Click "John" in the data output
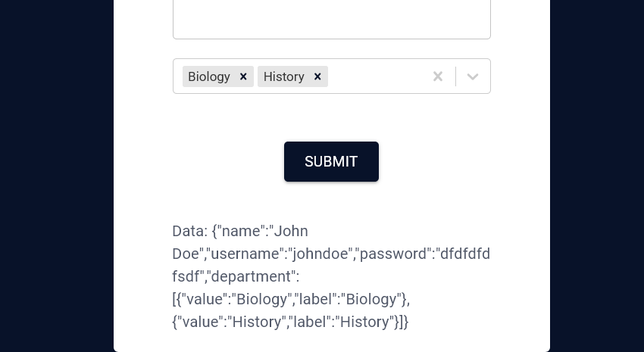Viewport: 644px width, 352px height. pyautogui.click(x=291, y=231)
